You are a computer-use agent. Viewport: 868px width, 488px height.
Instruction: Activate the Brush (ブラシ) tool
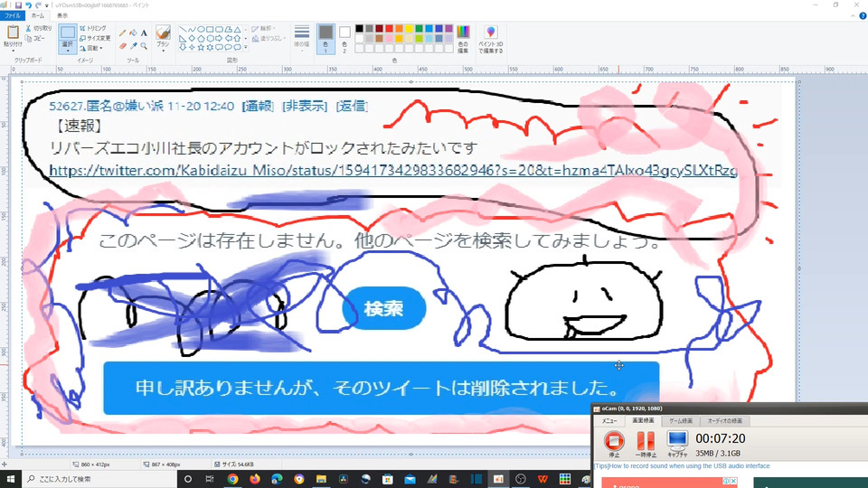tap(163, 35)
